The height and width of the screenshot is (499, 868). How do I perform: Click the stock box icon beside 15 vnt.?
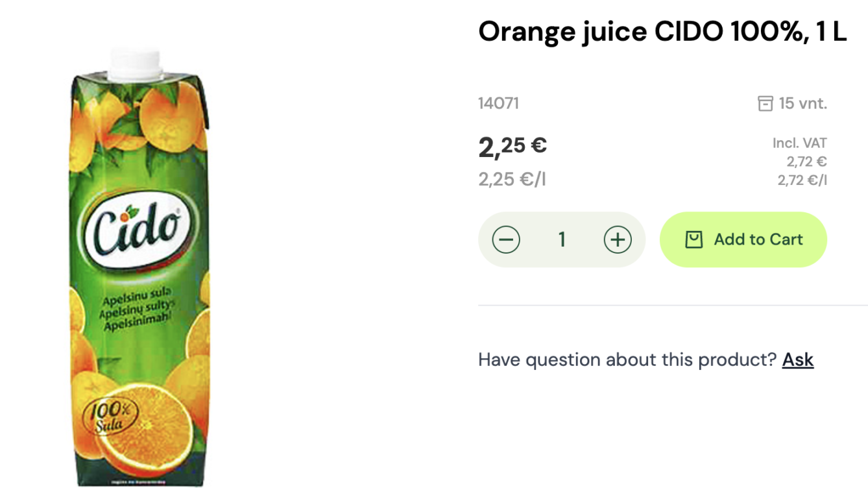point(766,103)
